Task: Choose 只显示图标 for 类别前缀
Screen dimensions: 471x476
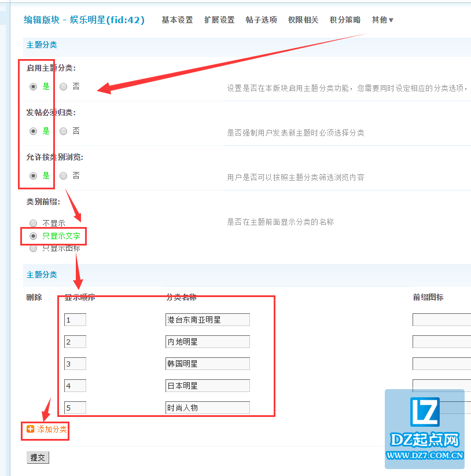Action: pyautogui.click(x=34, y=248)
